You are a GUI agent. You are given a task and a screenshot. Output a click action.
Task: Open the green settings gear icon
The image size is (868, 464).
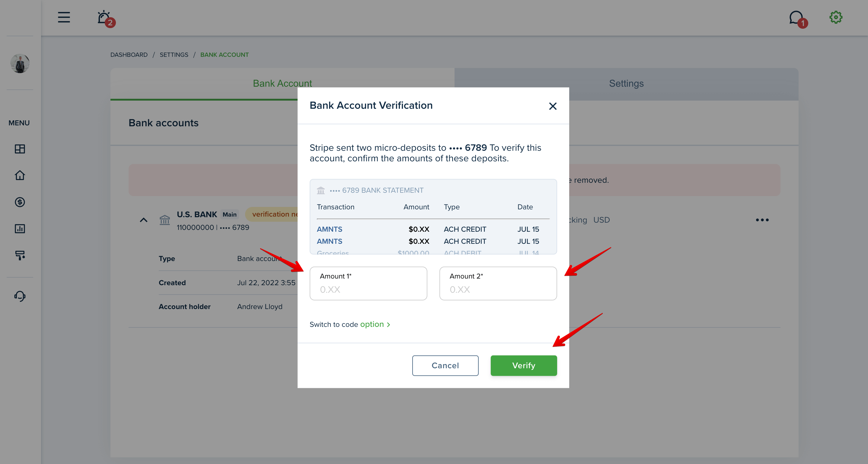tap(836, 17)
